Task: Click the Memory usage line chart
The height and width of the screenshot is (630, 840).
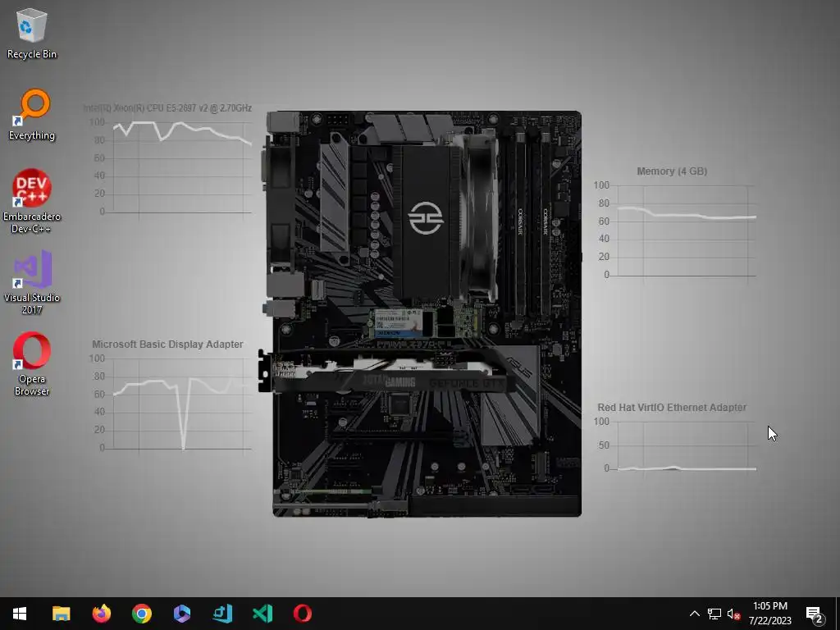Action: pyautogui.click(x=675, y=231)
